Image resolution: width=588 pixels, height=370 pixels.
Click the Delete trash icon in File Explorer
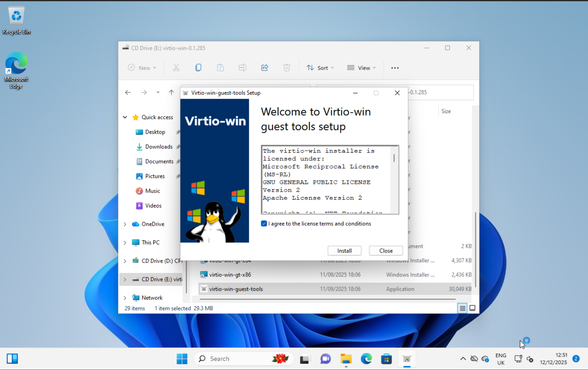(286, 68)
